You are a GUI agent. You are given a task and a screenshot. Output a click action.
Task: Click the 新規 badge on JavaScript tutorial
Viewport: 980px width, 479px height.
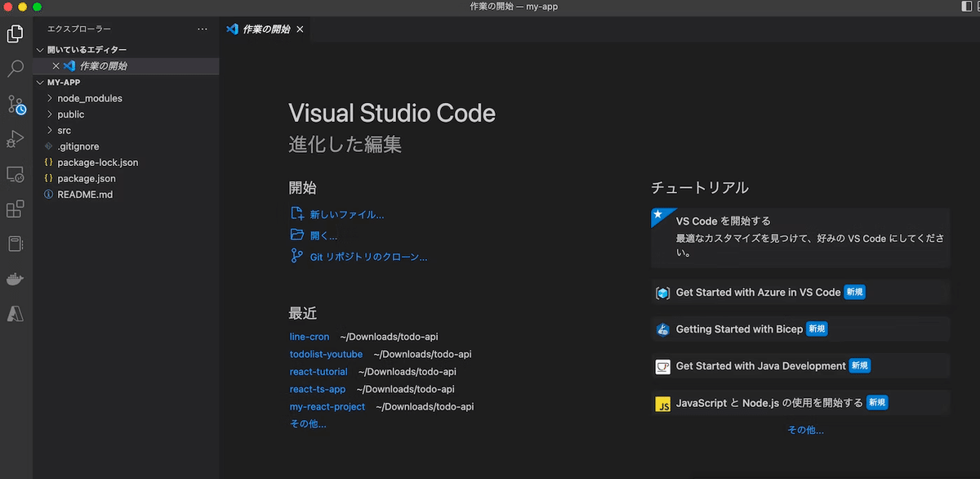point(877,402)
